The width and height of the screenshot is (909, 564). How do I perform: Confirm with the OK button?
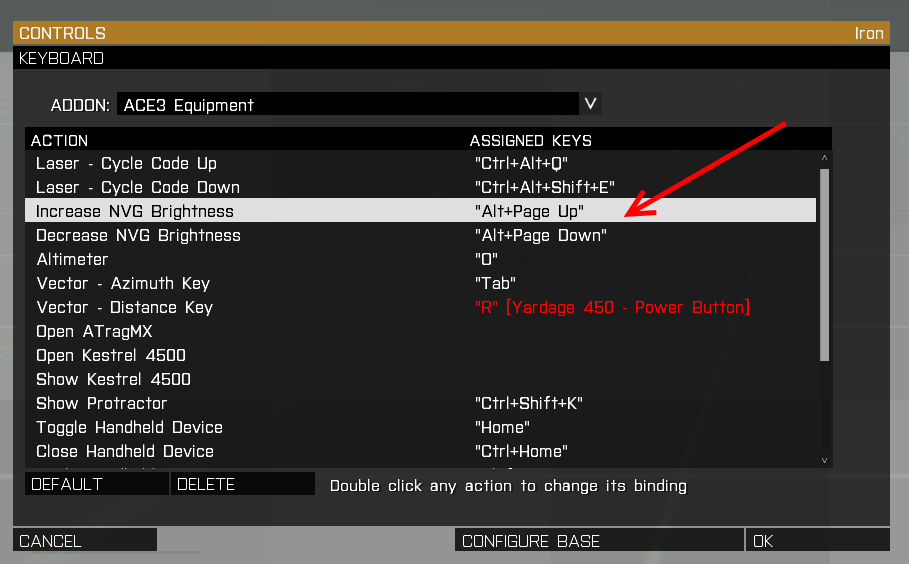tap(817, 540)
